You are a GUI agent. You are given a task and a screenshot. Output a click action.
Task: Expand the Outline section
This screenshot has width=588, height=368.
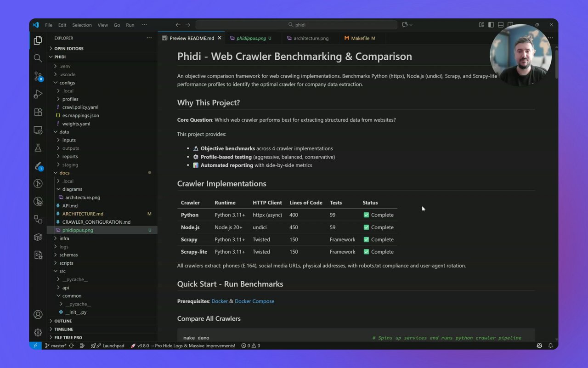click(x=102, y=321)
